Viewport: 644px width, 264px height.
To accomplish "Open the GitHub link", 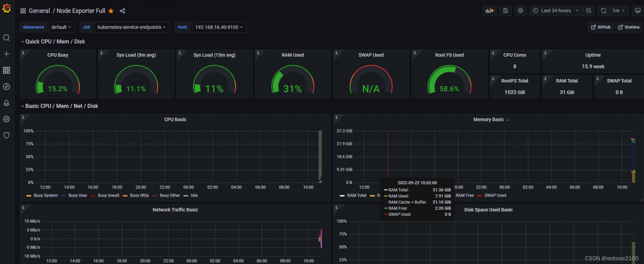I will [601, 27].
